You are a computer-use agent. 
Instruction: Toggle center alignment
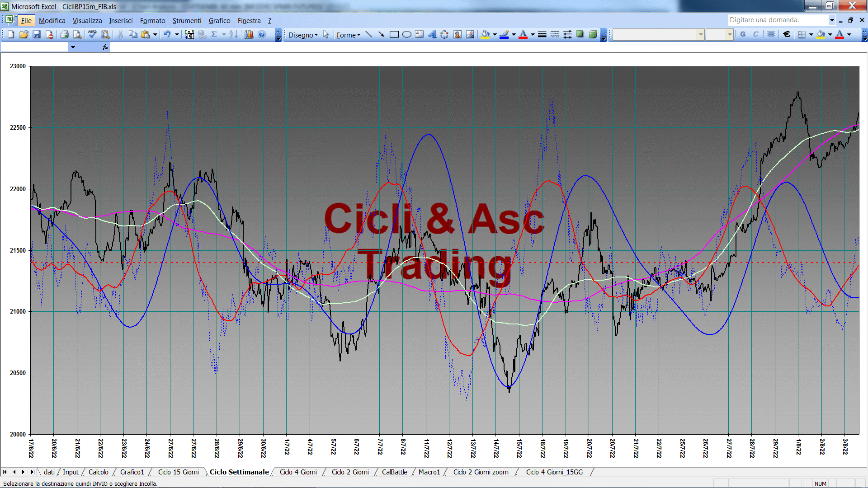[x=771, y=34]
